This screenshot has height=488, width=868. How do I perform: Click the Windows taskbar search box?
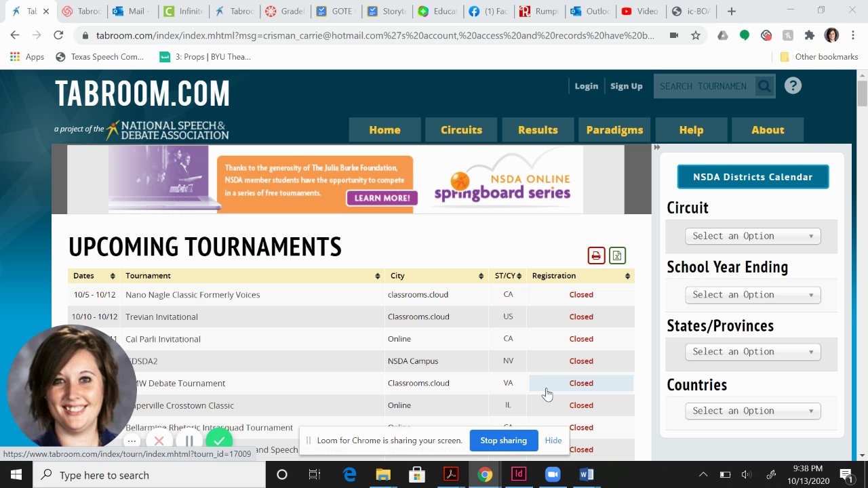[x=149, y=474]
